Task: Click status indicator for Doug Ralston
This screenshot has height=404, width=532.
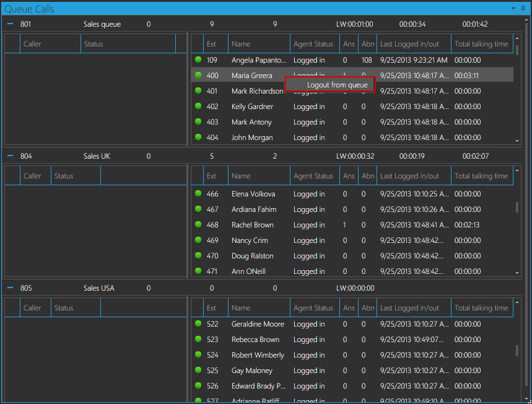Action: (198, 255)
